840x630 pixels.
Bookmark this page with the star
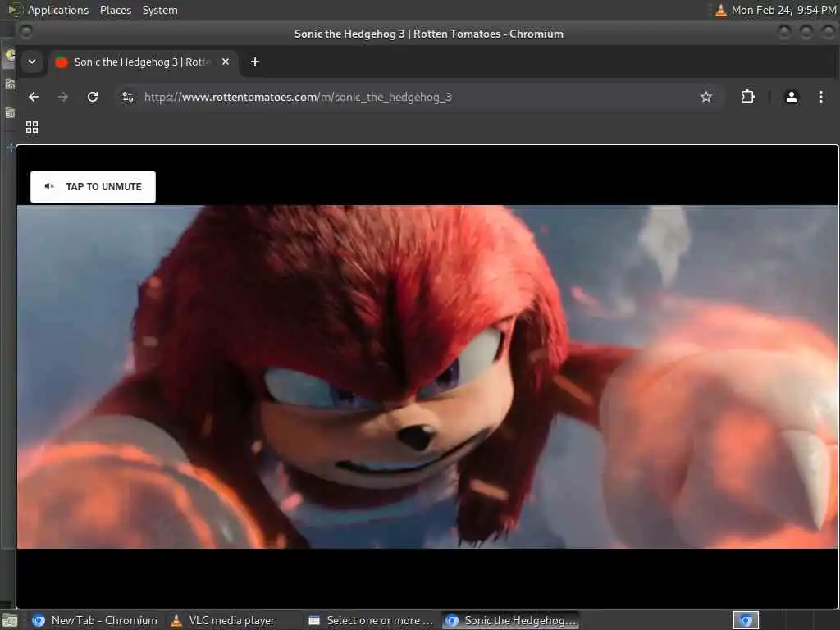tap(706, 97)
